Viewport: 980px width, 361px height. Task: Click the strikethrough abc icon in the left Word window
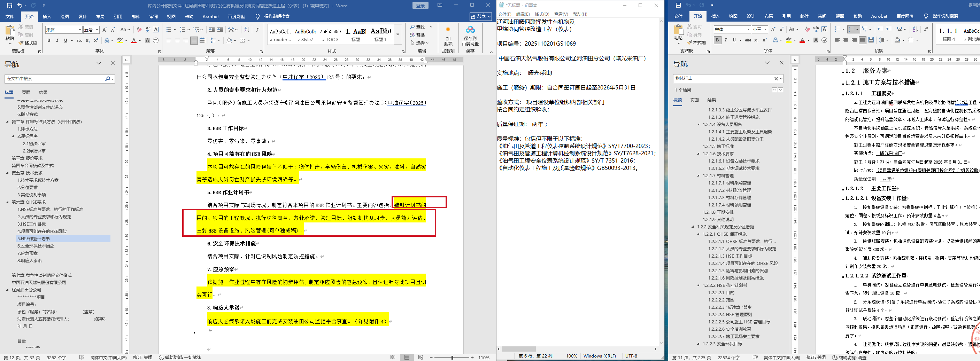click(79, 41)
